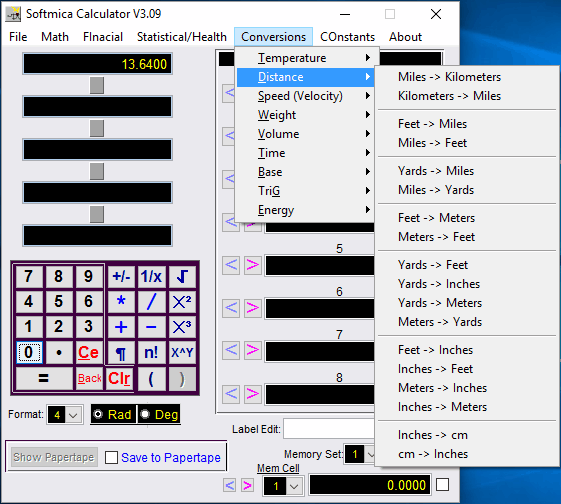Viewport: 561px width, 504px height.
Task: Click the divide slash key
Action: (151, 302)
